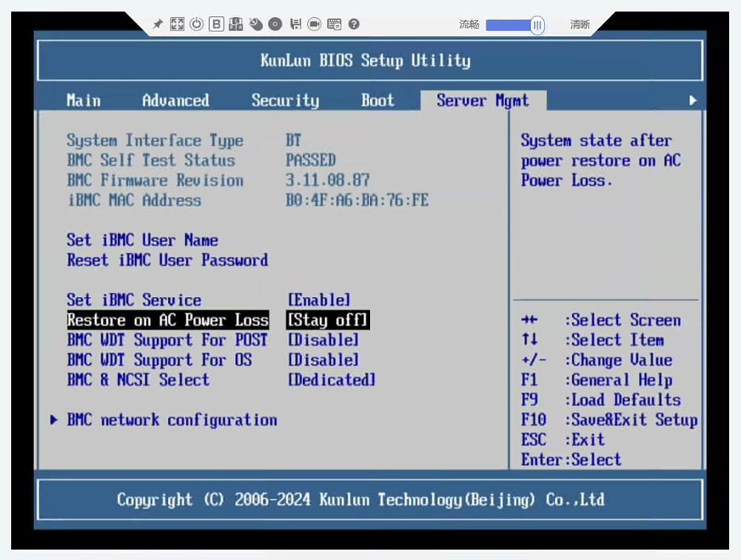
Task: Click the mouse settings icon
Action: (255, 24)
